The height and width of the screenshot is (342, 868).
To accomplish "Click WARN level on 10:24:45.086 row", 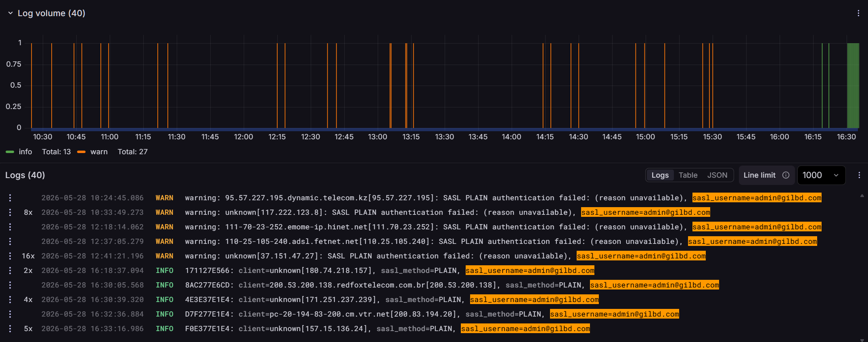I will pos(165,198).
